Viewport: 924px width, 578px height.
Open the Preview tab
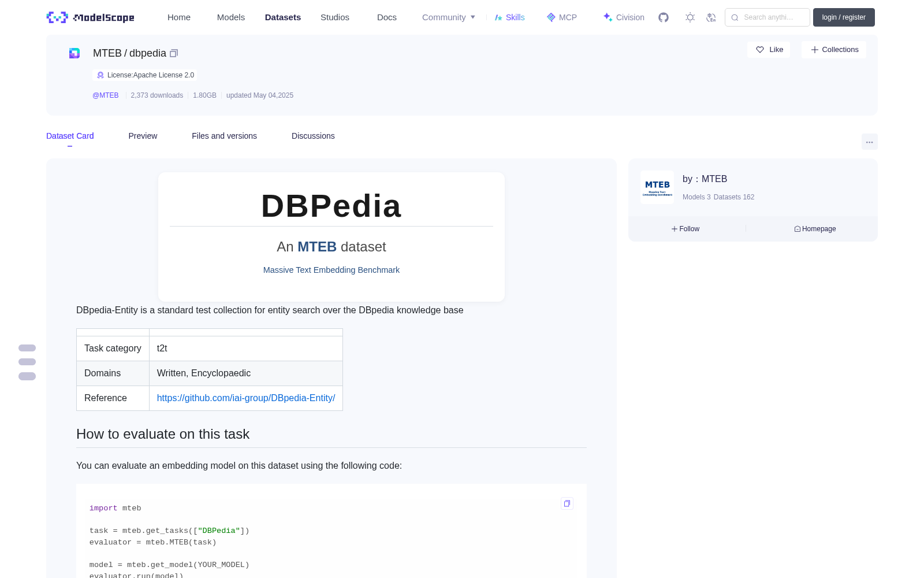point(143,136)
